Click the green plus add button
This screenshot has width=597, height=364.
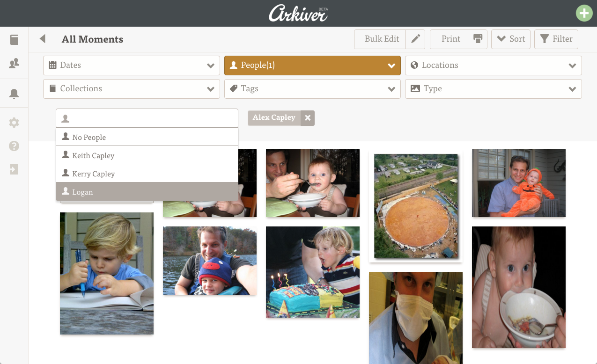(584, 13)
